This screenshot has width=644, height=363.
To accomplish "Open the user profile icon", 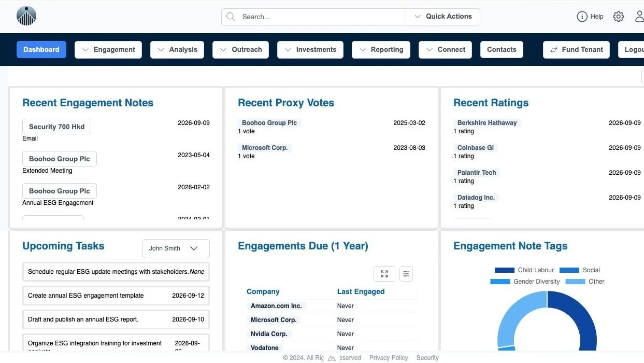I will pos(639,17).
